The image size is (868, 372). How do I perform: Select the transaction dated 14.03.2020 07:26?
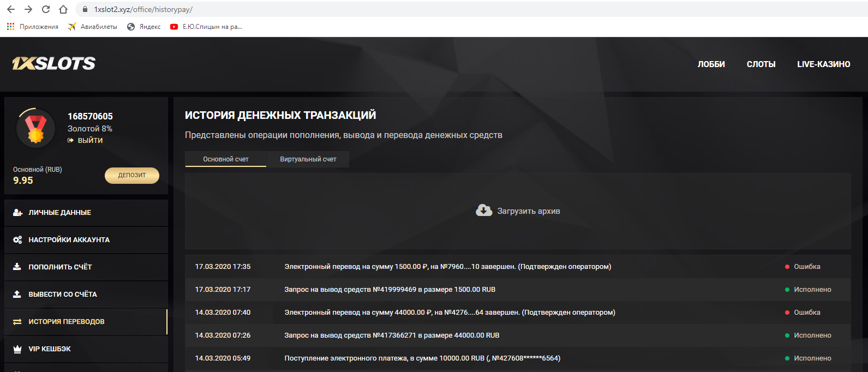518,335
